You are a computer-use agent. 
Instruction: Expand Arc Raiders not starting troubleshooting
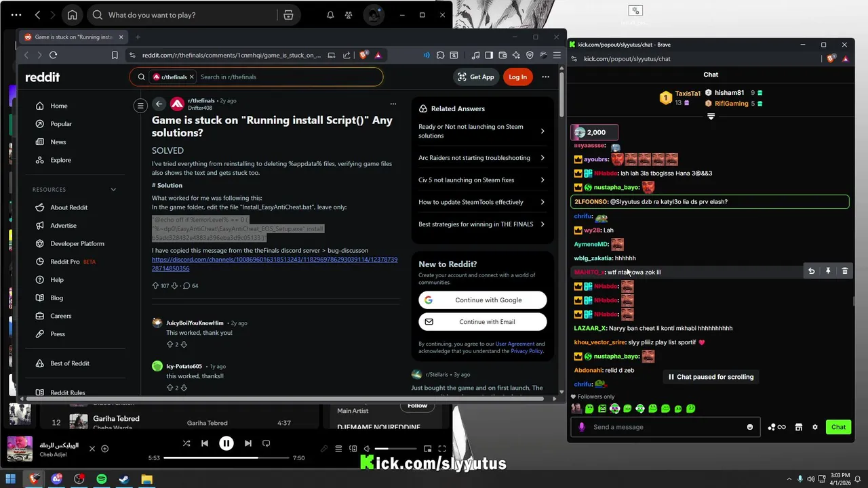coord(481,158)
